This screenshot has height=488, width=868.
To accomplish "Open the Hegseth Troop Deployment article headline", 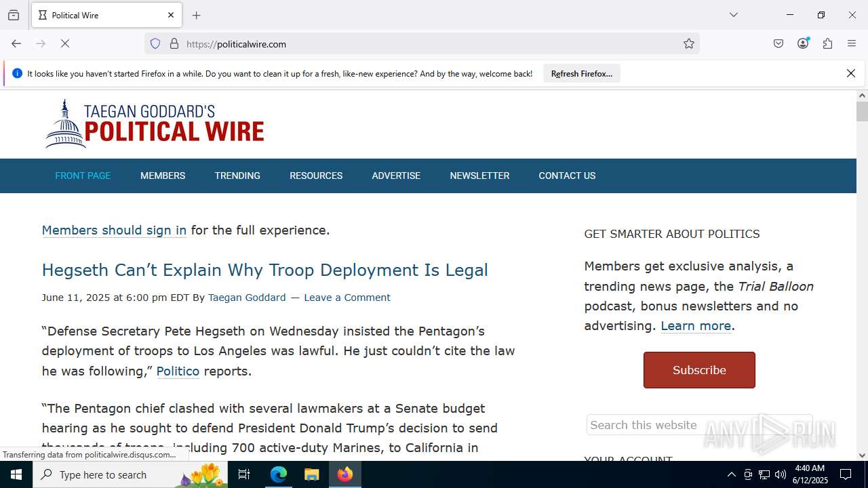I will pos(265,270).
